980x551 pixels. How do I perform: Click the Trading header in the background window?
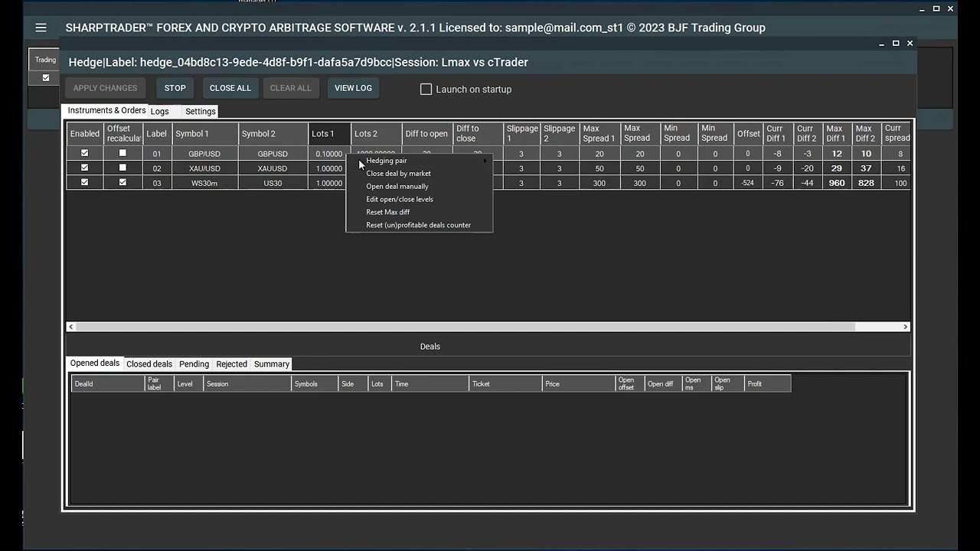click(45, 60)
